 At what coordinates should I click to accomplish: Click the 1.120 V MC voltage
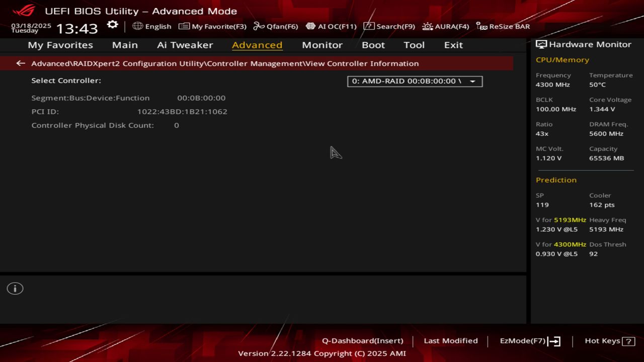[x=549, y=158]
